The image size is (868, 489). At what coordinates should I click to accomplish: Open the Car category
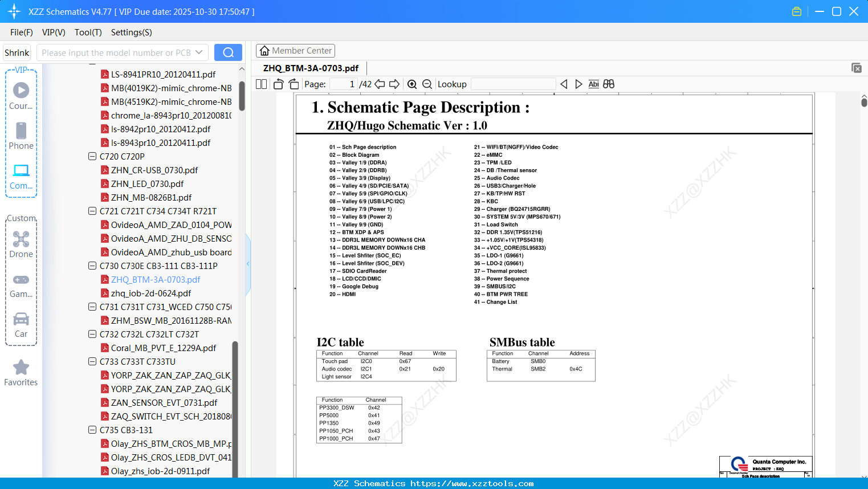[21, 324]
